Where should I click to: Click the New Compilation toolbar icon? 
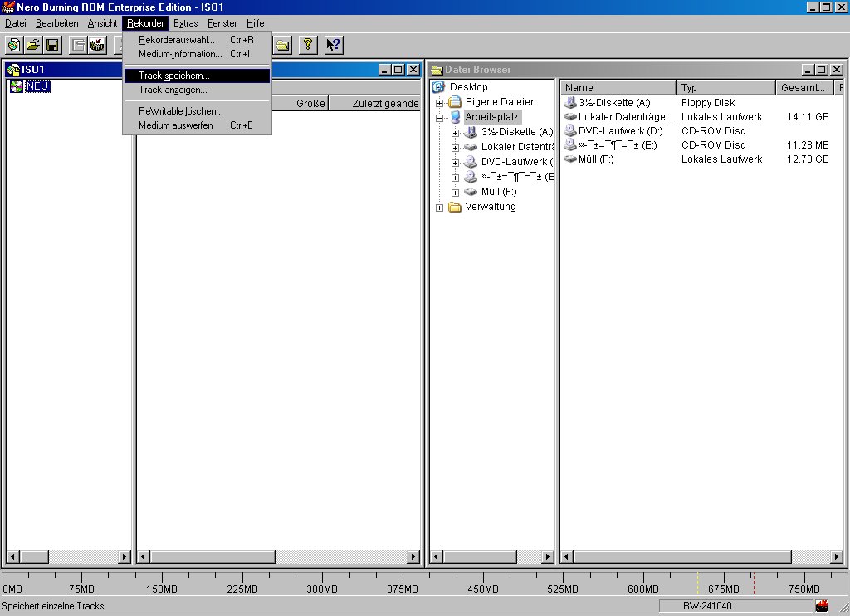(x=14, y=45)
